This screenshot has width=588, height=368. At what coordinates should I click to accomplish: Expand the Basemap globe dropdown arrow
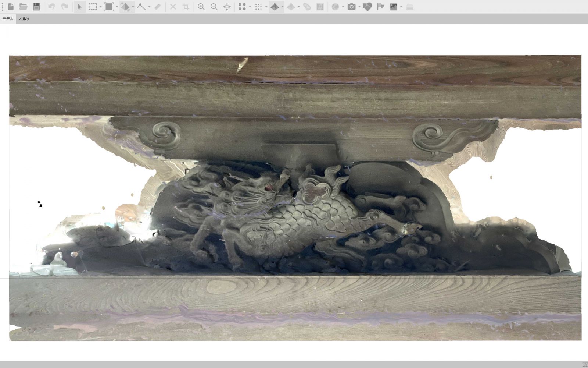343,7
